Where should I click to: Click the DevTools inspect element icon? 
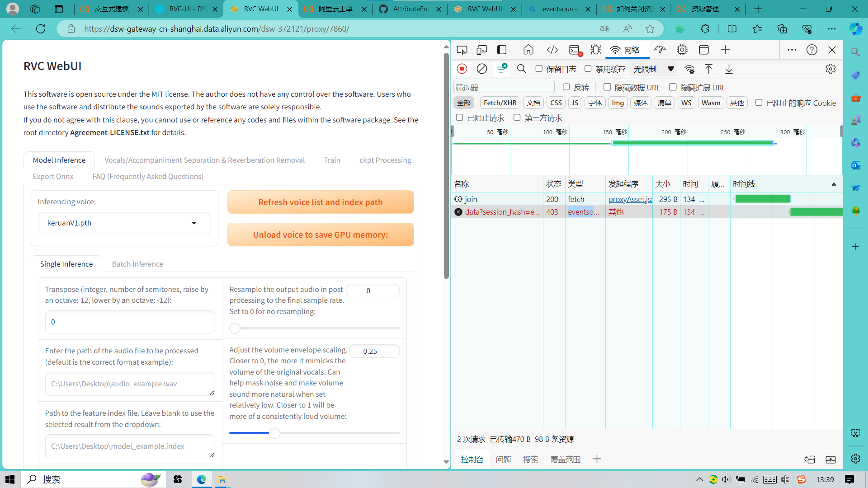click(462, 50)
